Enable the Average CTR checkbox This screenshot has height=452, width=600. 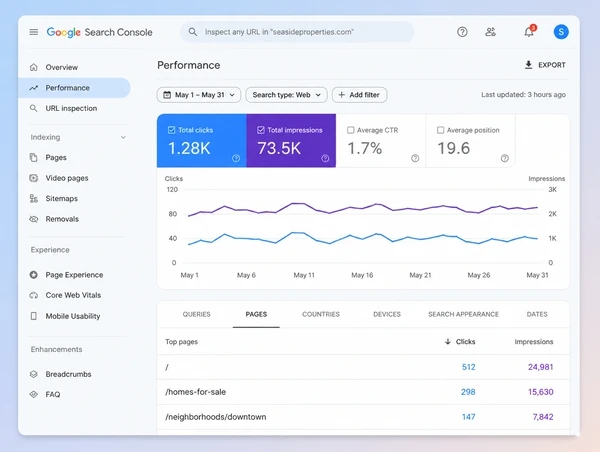351,130
